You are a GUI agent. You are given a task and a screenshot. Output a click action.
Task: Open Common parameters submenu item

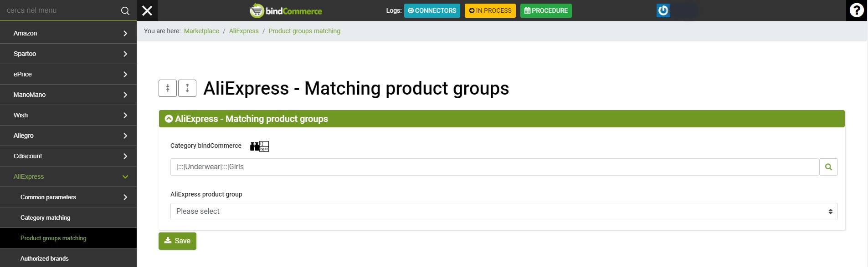point(68,197)
